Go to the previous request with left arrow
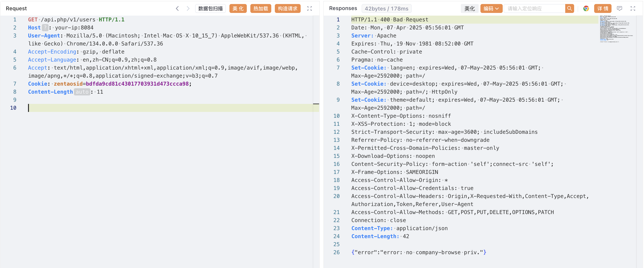Image resolution: width=644 pixels, height=268 pixels. point(177,8)
